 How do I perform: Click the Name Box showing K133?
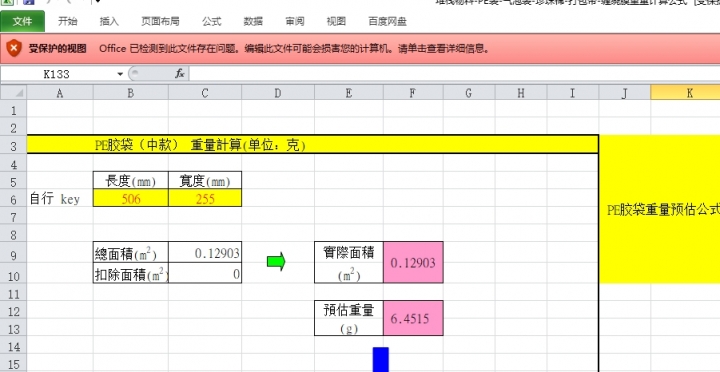[57, 74]
